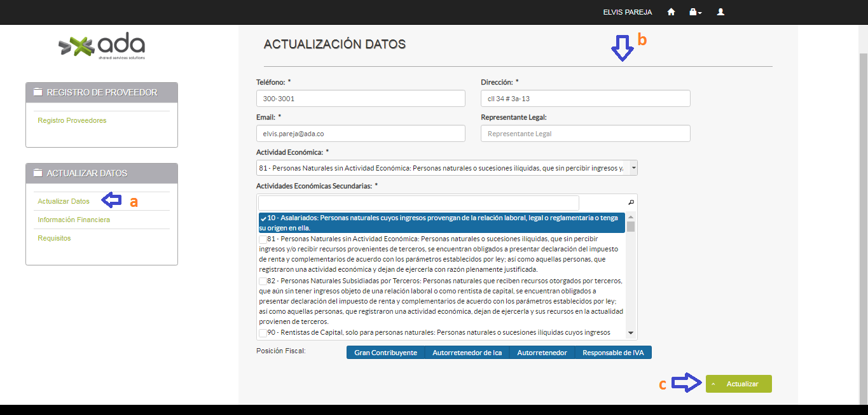Image resolution: width=868 pixels, height=415 pixels.
Task: Open Información Financiera in sidebar
Action: pos(74,220)
